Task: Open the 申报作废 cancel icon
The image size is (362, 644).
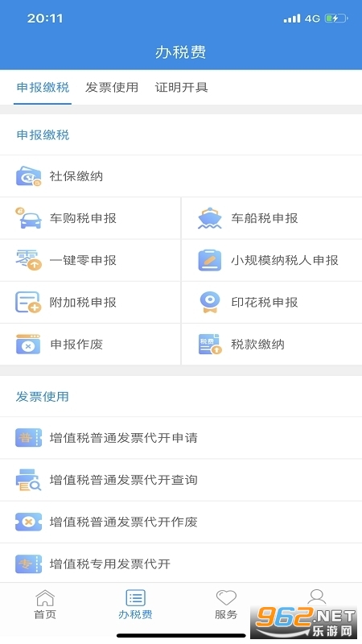Action: click(28, 345)
